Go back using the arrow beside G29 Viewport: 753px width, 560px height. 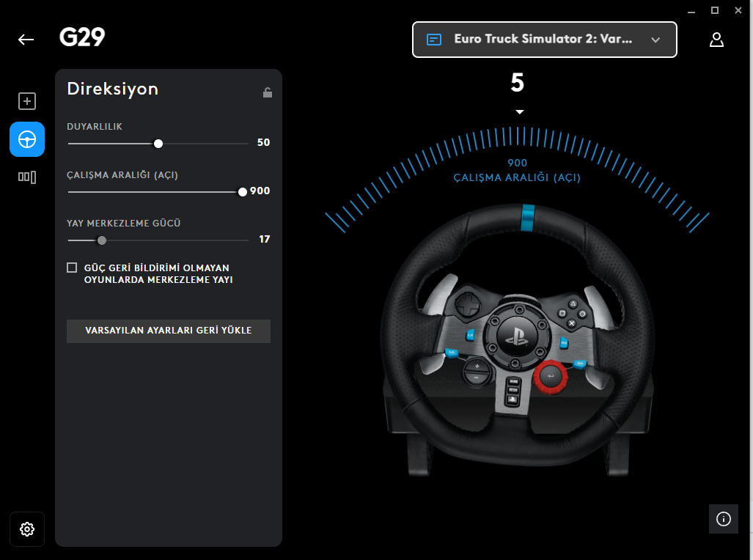(x=26, y=40)
